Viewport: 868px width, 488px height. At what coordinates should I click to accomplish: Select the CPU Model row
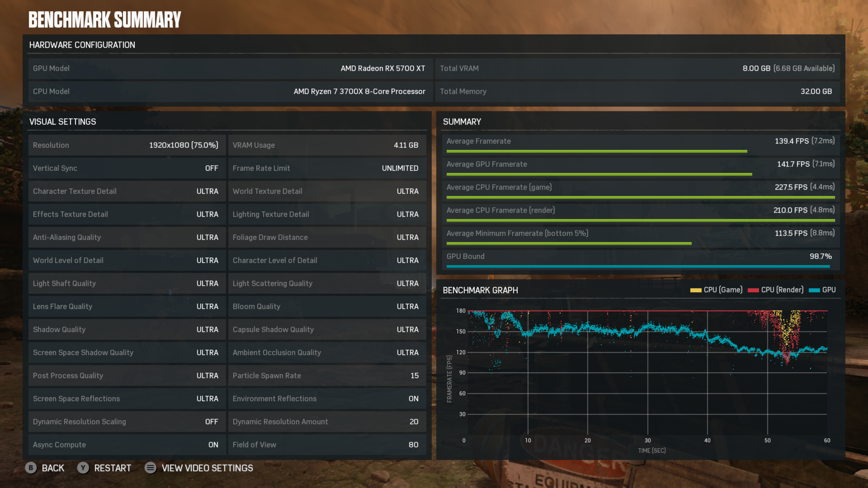[x=231, y=91]
